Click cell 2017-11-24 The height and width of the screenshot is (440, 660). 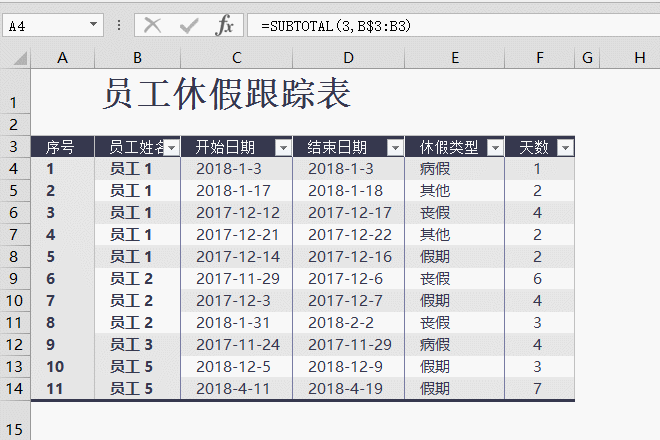coord(237,344)
